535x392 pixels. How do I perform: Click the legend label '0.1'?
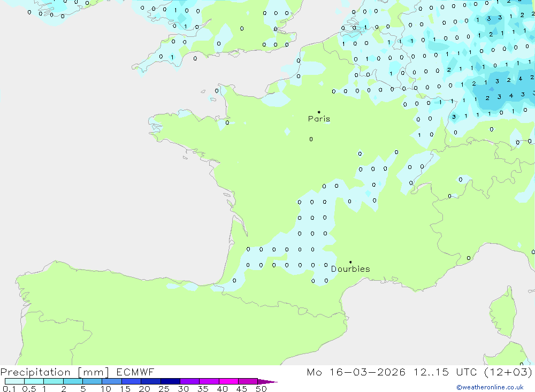9,389
